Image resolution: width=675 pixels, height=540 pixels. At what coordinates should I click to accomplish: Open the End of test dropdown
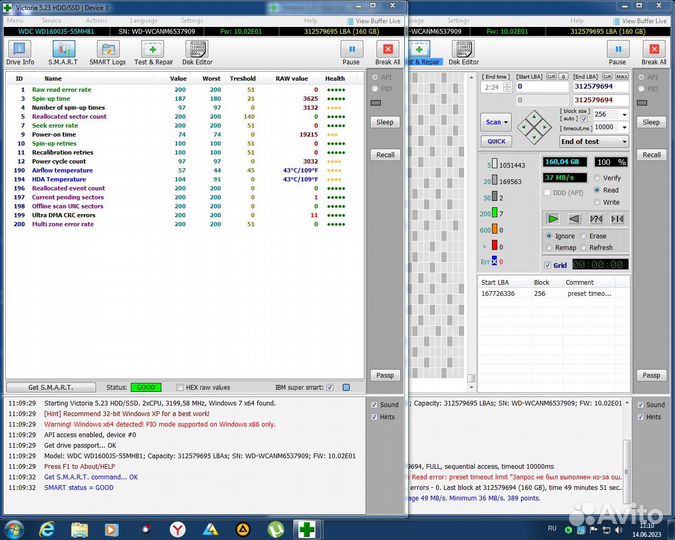point(595,142)
